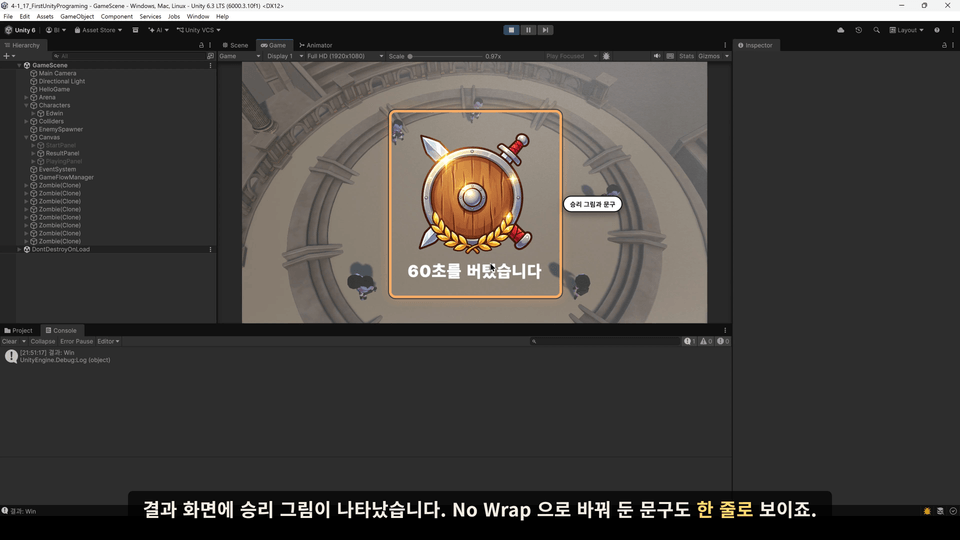
Task: Open Game view kebab menu
Action: [x=725, y=45]
